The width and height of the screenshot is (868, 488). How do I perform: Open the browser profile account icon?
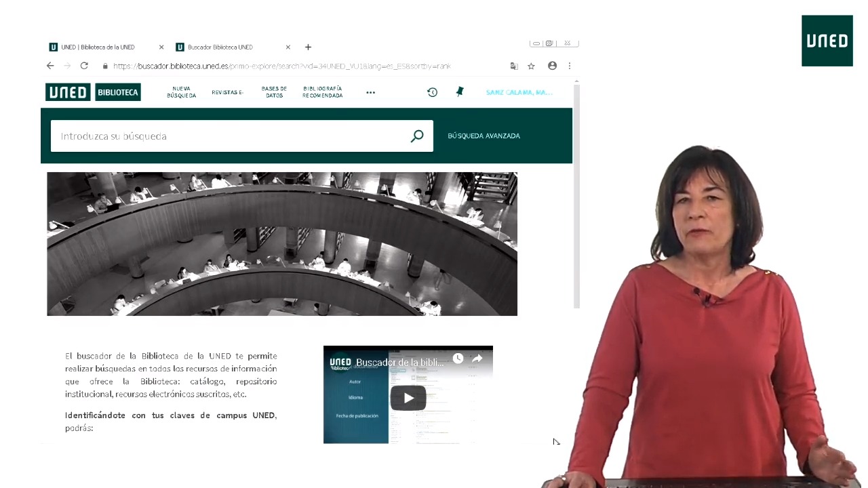pyautogui.click(x=552, y=66)
